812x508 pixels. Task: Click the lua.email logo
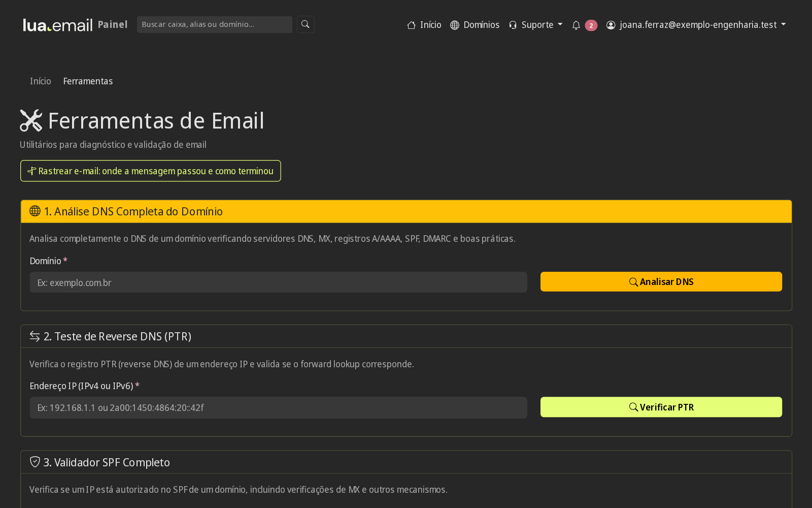57,25
